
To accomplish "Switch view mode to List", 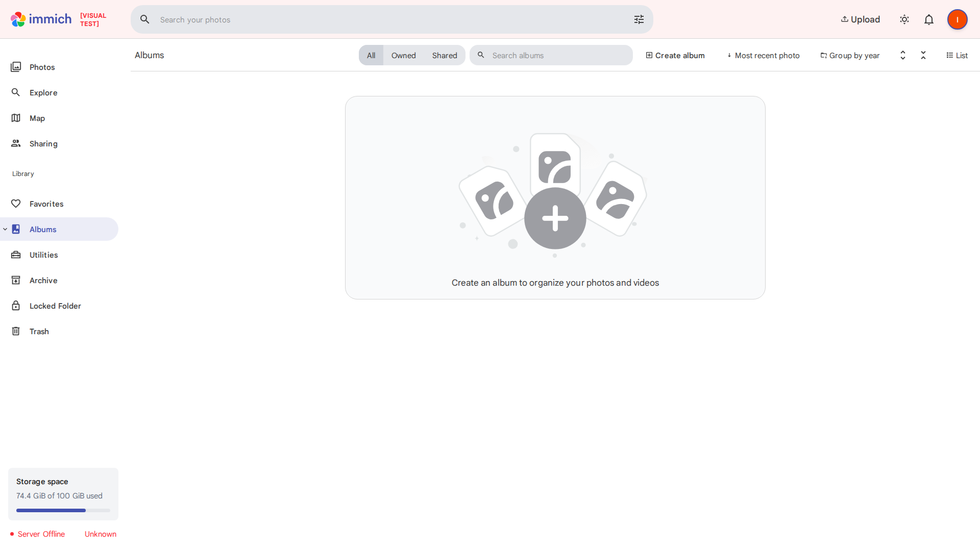I will pyautogui.click(x=957, y=55).
